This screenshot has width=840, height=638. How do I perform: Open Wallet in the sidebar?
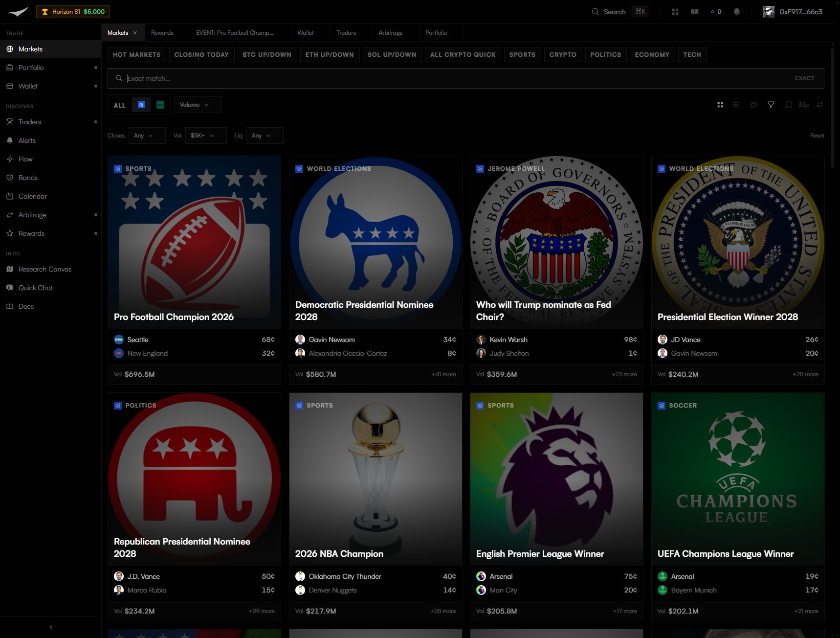point(51,86)
